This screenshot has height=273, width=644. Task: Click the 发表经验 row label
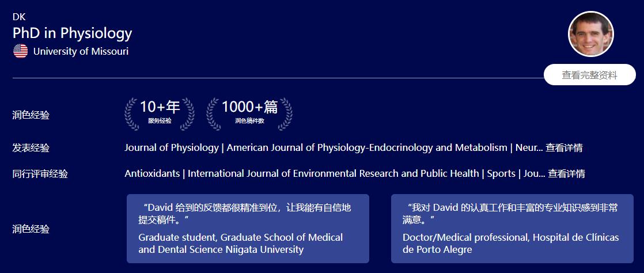point(31,148)
